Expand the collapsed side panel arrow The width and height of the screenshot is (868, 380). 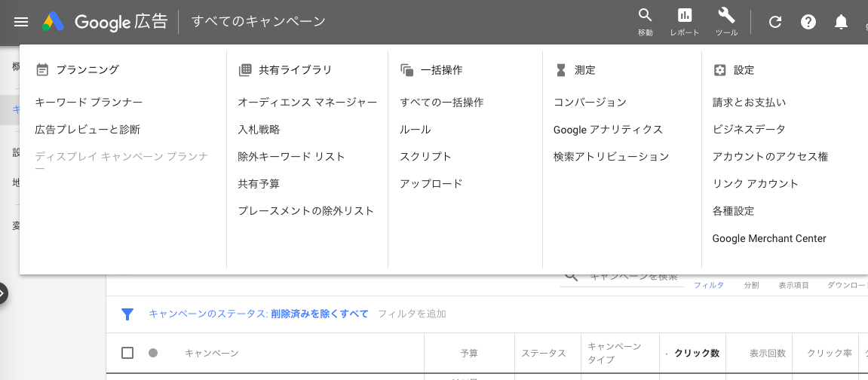[3, 294]
